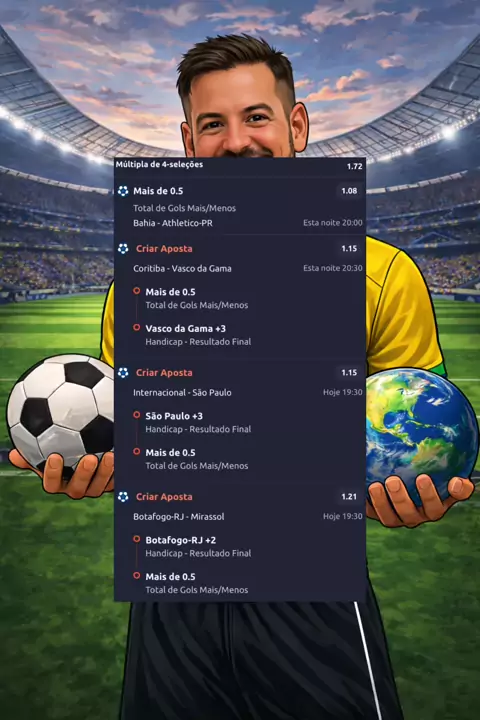480x720 pixels.
Task: Click the 1.08 odds badge
Action: (349, 191)
